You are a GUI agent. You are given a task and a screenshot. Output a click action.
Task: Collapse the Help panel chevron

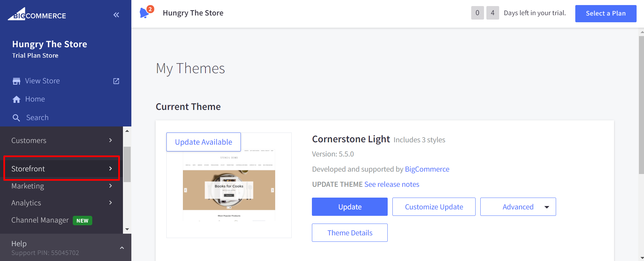122,248
